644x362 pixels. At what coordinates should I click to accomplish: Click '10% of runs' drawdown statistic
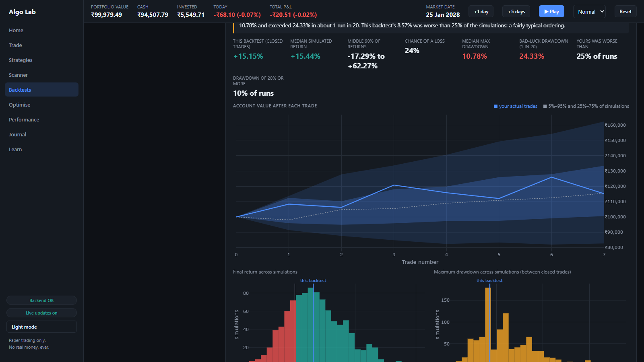[253, 93]
